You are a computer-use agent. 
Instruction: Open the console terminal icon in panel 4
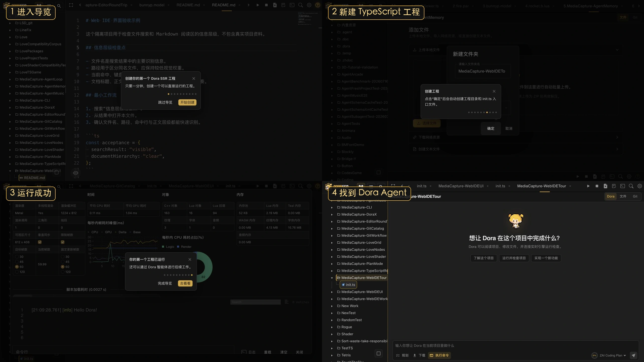click(x=622, y=186)
